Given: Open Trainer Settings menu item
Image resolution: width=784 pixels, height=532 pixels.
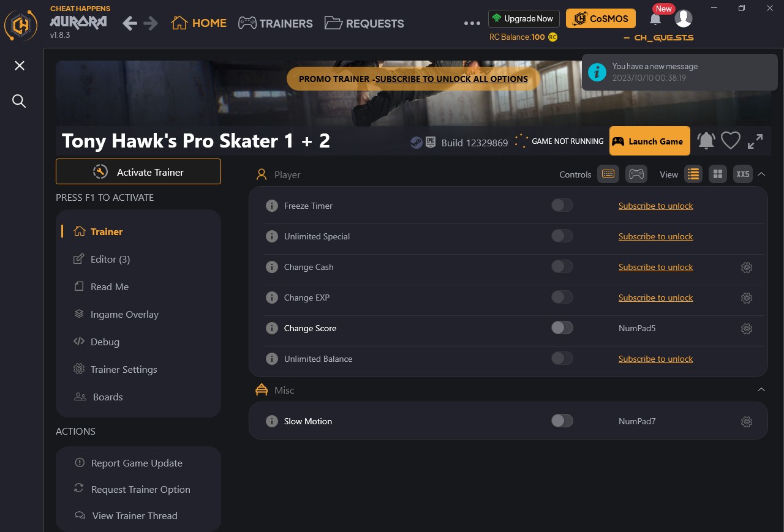Looking at the screenshot, I should (x=115, y=369).
